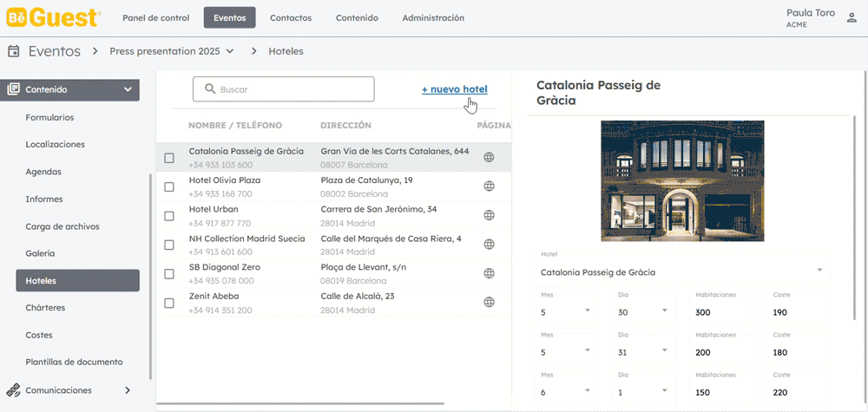The height and width of the screenshot is (412, 868).
Task: Tick the Hotel Urban checkbox
Action: click(x=169, y=216)
